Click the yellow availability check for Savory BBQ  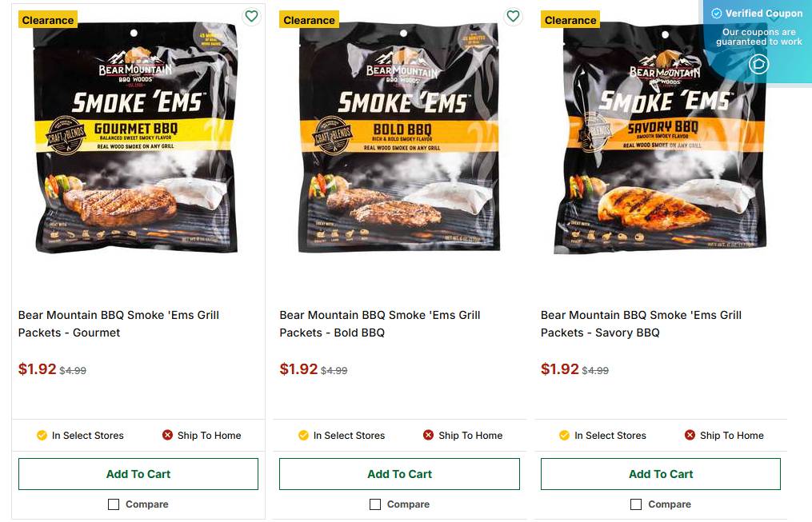(564, 436)
